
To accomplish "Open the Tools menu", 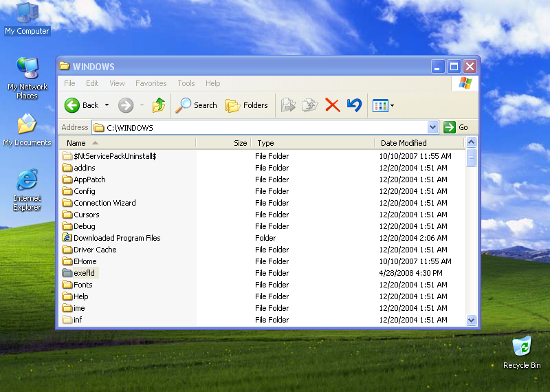I will click(186, 83).
